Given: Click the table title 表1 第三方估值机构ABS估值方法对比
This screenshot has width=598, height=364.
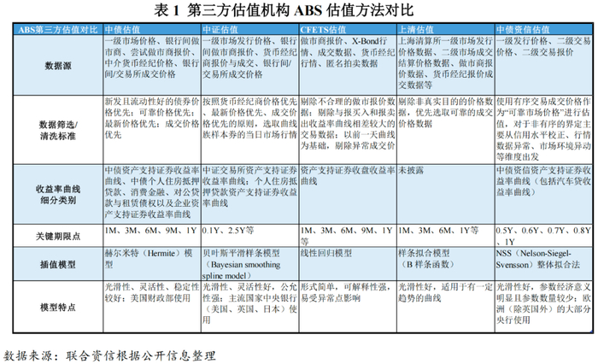Looking at the screenshot, I should 284,10.
